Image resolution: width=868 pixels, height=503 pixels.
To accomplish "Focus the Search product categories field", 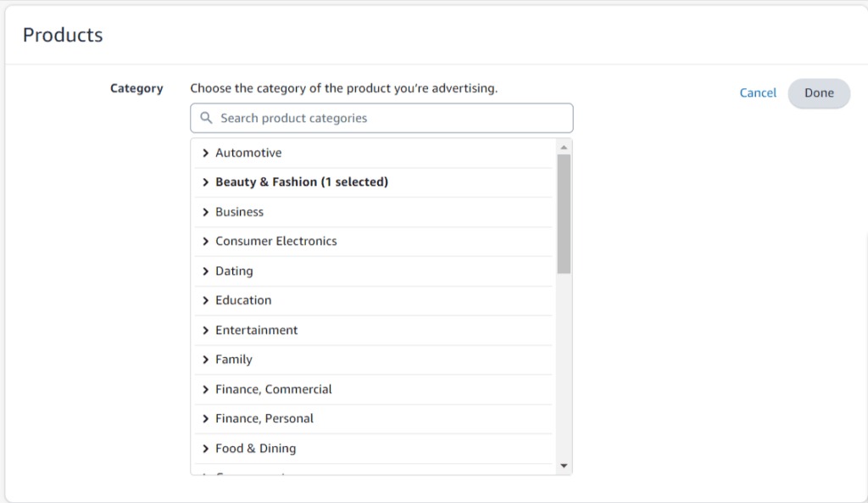I will pyautogui.click(x=390, y=118).
